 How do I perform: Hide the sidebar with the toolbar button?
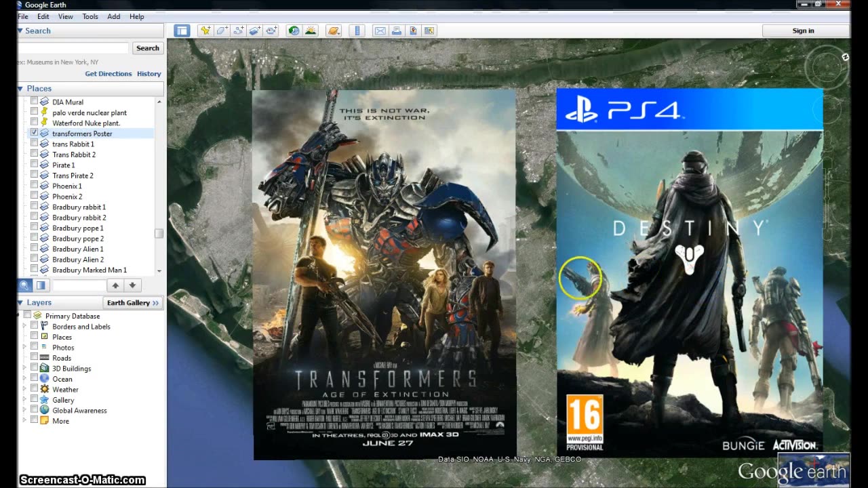[x=181, y=30]
